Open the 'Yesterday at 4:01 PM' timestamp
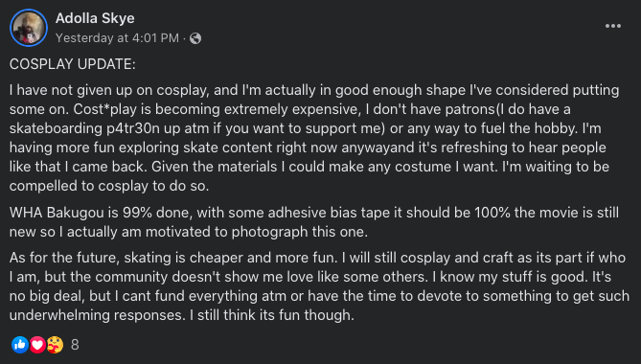Viewport: 641px width, 364px height. [117, 38]
